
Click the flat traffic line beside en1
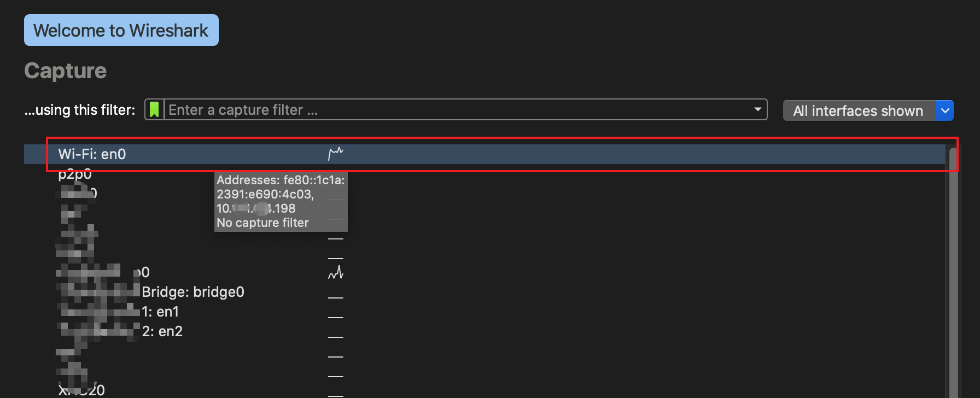coord(335,317)
